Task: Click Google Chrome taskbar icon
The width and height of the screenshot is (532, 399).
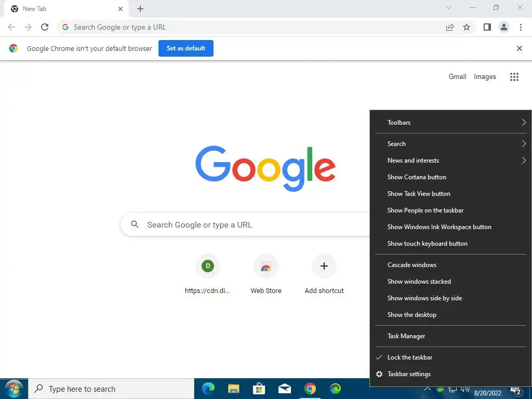Action: [310, 389]
